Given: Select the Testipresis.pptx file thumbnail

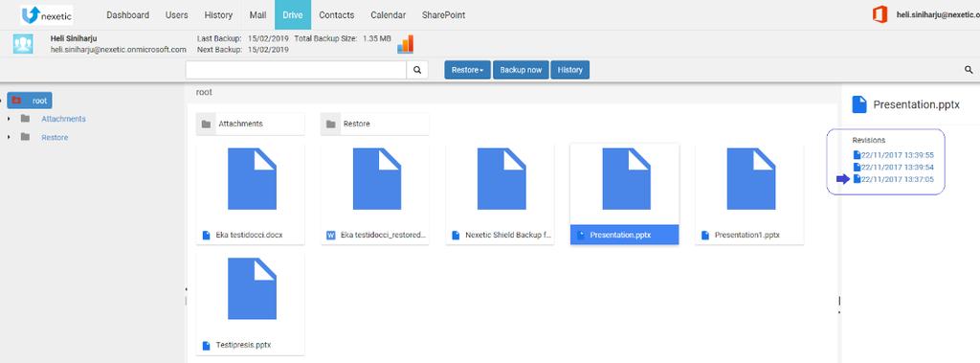Looking at the screenshot, I should click(252, 288).
